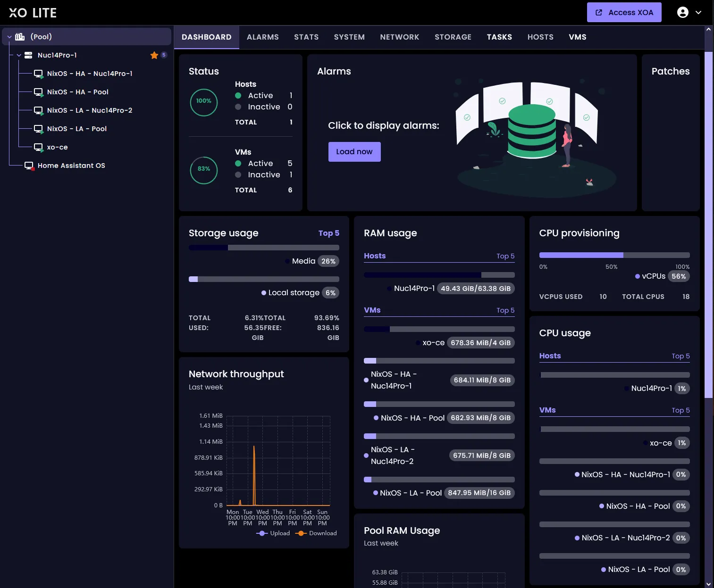The image size is (714, 588).
Task: Click the XO LITE logo
Action: [33, 13]
